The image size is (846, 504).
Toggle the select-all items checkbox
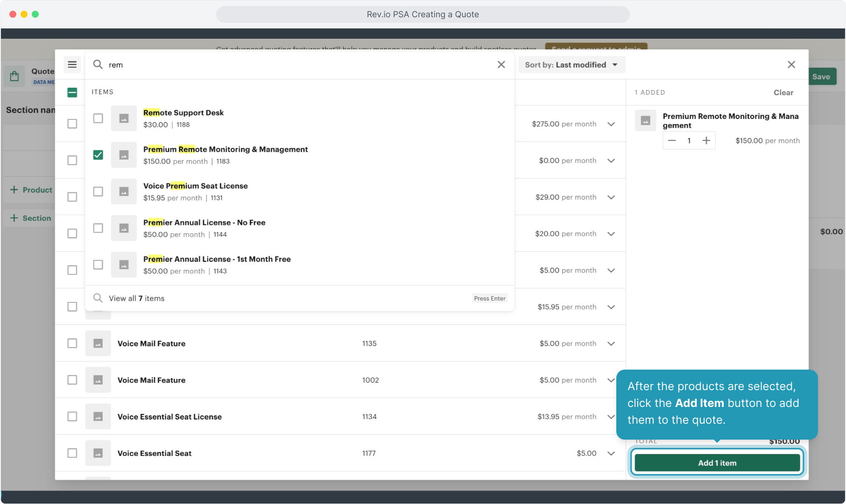72,92
